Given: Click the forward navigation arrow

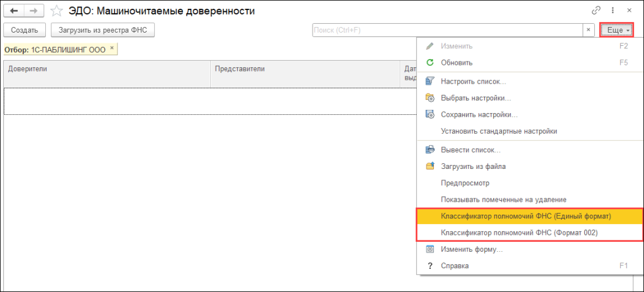Looking at the screenshot, I should click(34, 11).
